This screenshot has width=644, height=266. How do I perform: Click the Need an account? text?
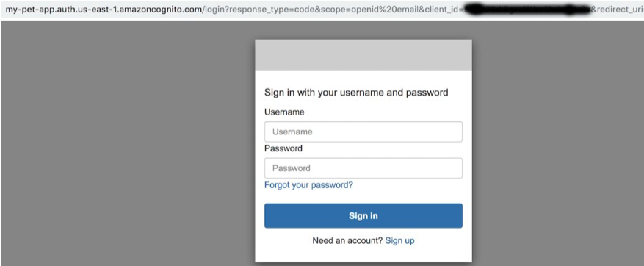click(347, 240)
